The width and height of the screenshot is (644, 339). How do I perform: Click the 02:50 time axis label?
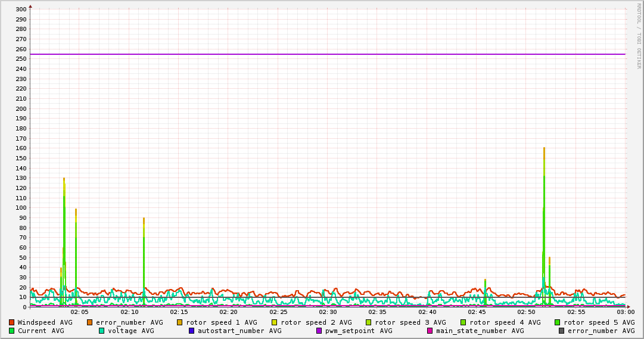click(x=527, y=312)
